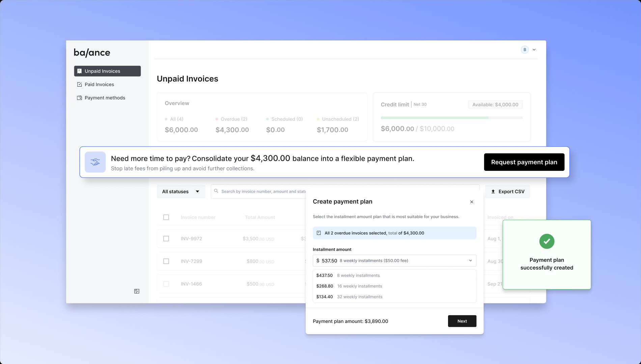Click the sidebar collapse icon
This screenshot has width=641, height=364.
tap(137, 291)
